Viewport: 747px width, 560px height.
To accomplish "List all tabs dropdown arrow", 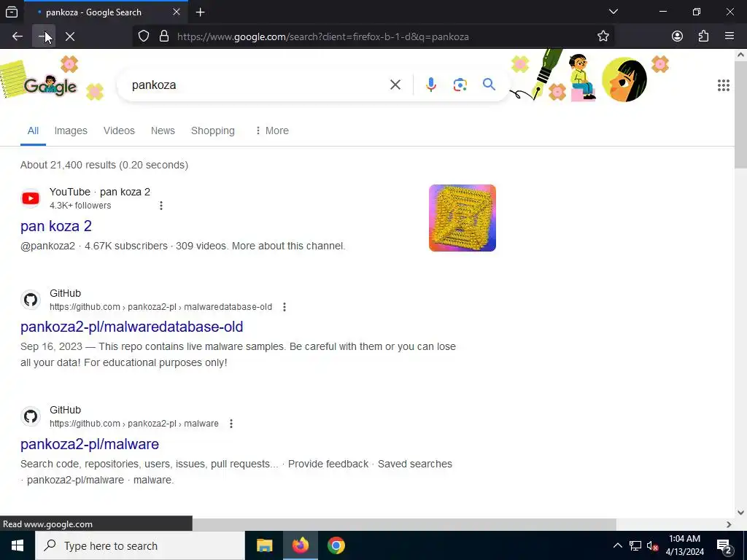I will point(614,12).
